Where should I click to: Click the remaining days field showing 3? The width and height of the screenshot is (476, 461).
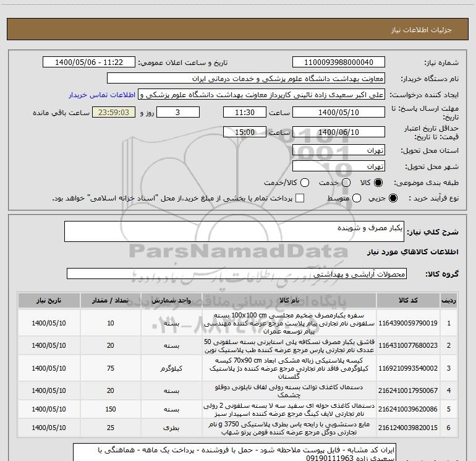point(178,112)
